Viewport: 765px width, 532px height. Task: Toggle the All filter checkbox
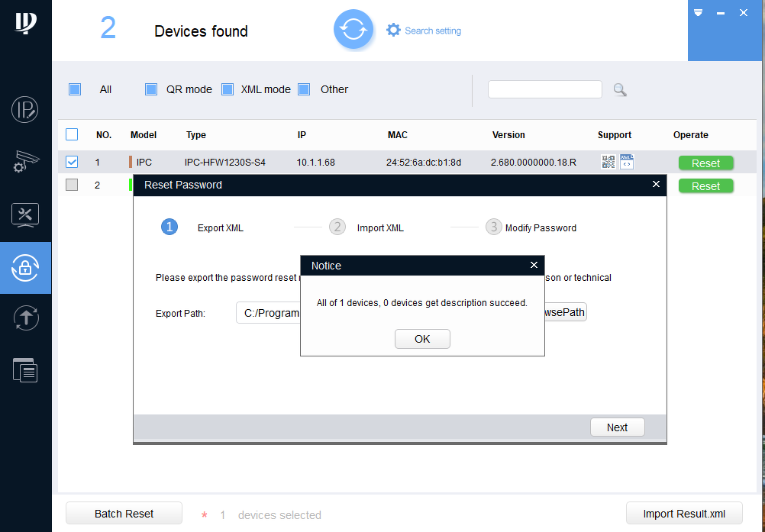point(75,89)
